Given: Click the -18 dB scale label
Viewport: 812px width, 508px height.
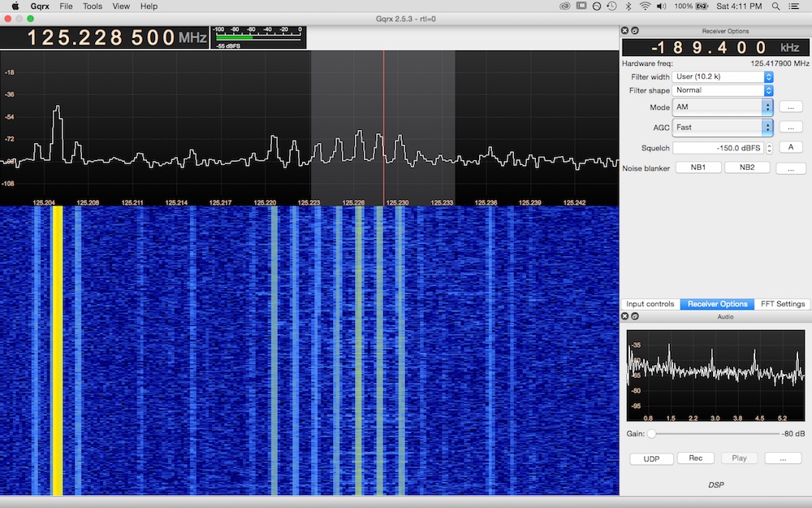Looking at the screenshot, I should click(9, 72).
